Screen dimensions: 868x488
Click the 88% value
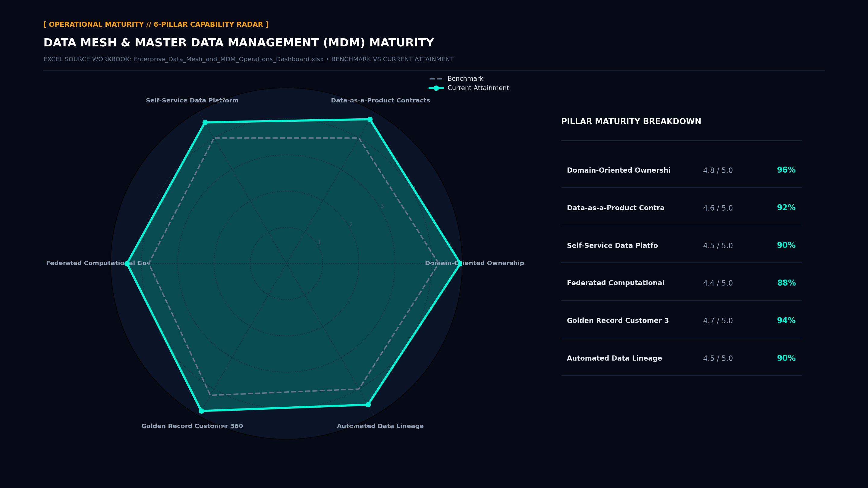[x=786, y=283]
